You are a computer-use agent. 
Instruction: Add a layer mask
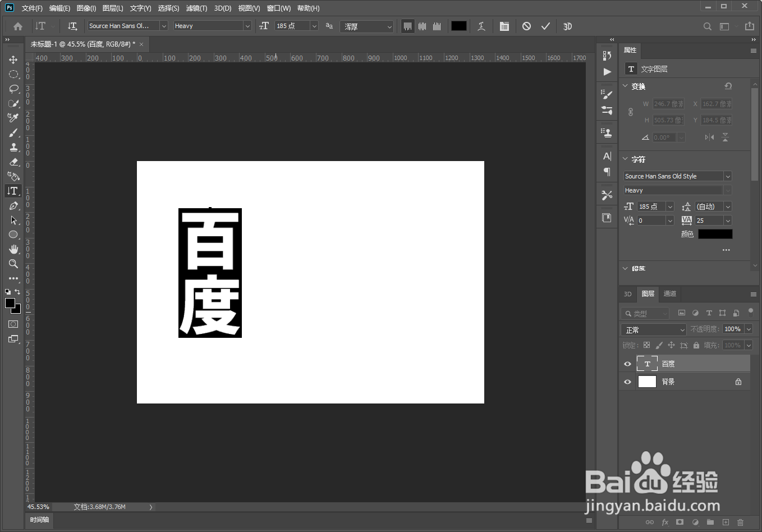680,522
